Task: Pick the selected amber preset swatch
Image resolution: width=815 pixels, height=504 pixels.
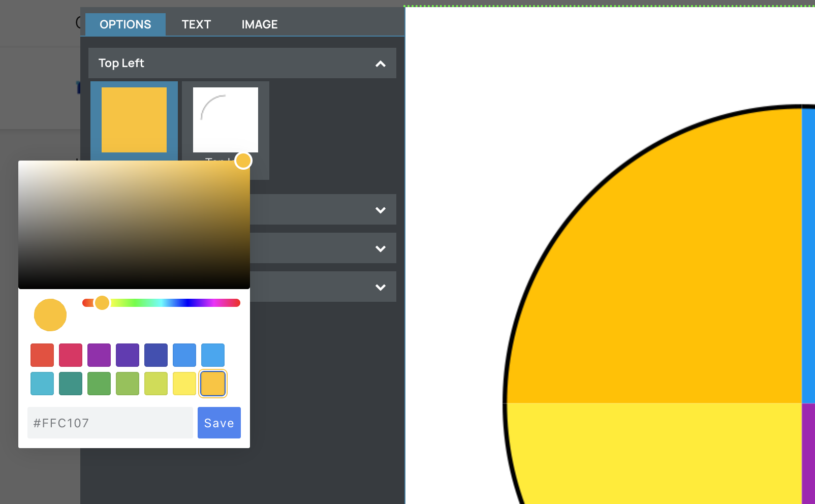Action: click(x=213, y=384)
